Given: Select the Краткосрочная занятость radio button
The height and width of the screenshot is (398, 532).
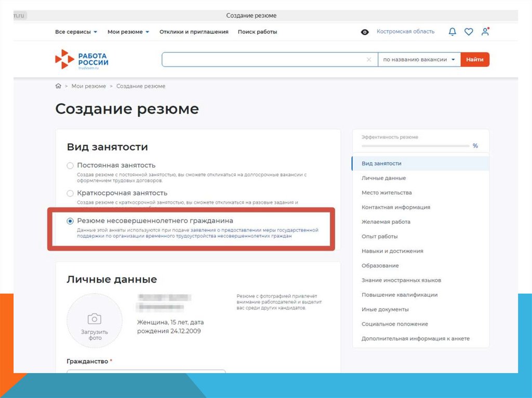Looking at the screenshot, I should point(70,193).
